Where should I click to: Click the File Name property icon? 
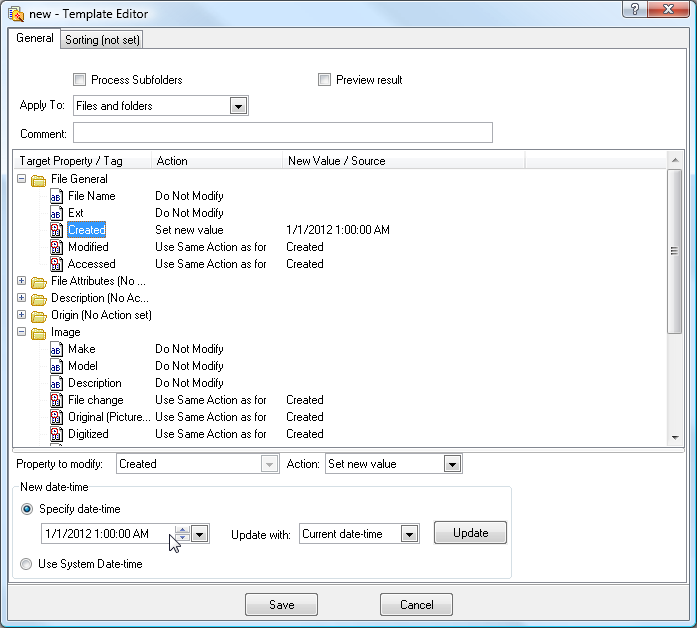(x=56, y=196)
